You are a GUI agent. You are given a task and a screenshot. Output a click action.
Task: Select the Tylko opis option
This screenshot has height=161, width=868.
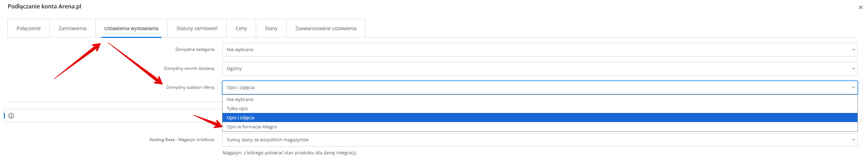(x=237, y=109)
